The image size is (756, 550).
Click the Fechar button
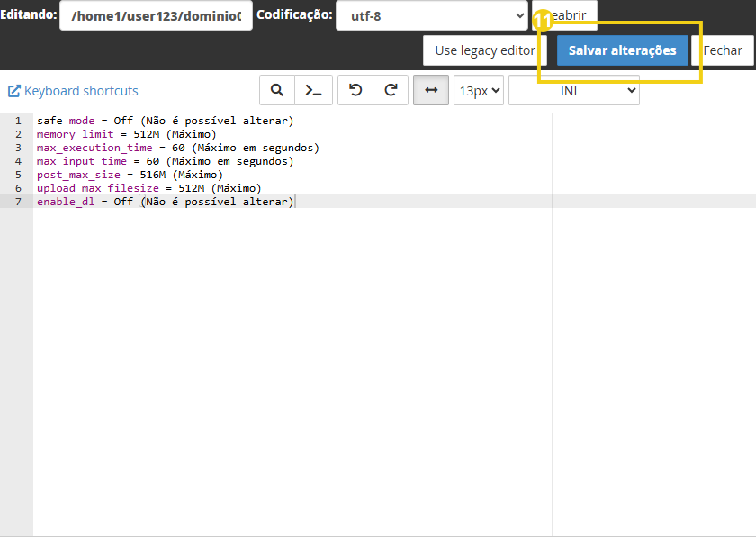[x=722, y=50]
